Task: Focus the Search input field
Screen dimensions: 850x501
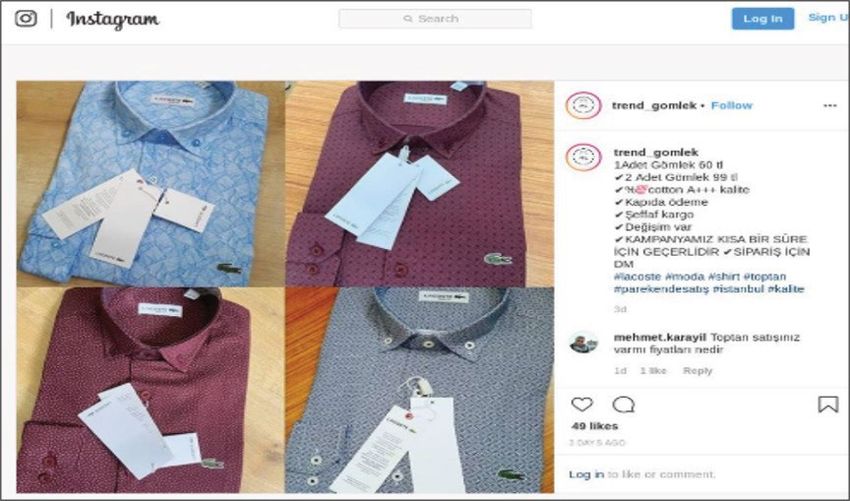Action: point(435,18)
